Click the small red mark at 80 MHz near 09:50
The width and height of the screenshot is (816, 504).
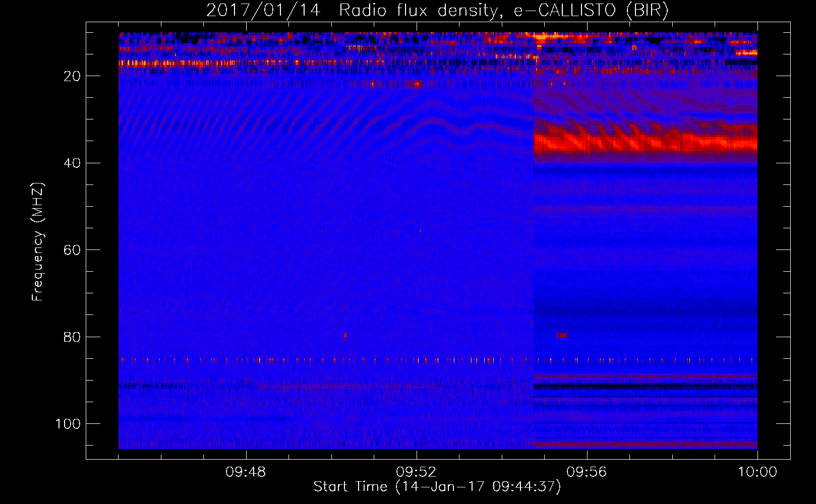pos(345,335)
